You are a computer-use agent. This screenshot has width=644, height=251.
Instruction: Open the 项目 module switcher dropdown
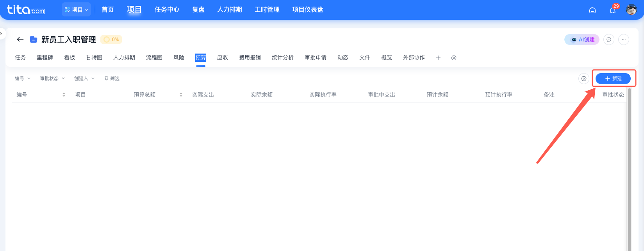point(76,10)
